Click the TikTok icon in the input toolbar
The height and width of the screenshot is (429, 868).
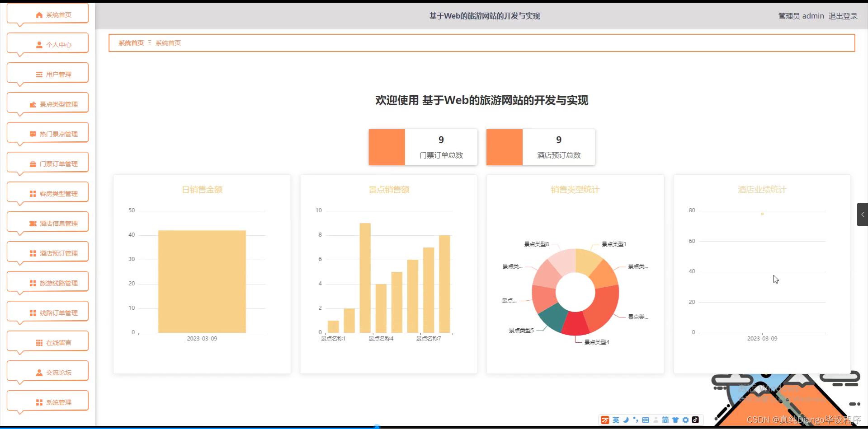[x=696, y=420]
